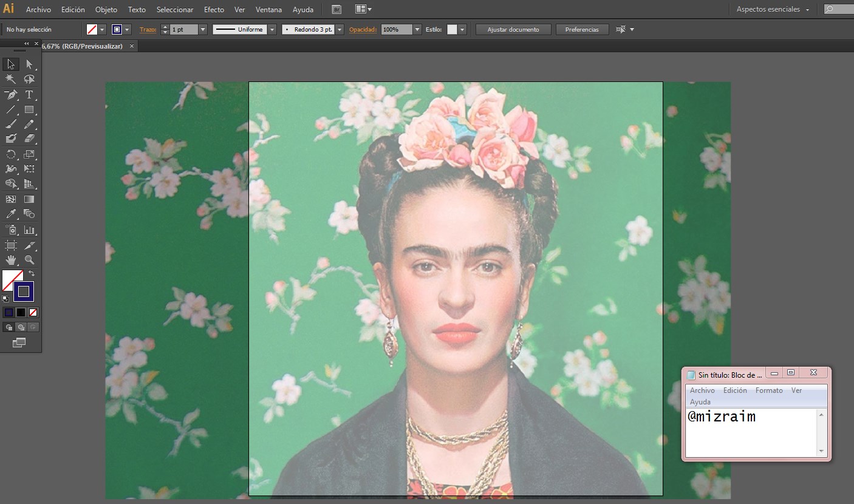The image size is (854, 504).
Task: Select the Pencil tool
Action: point(29,124)
